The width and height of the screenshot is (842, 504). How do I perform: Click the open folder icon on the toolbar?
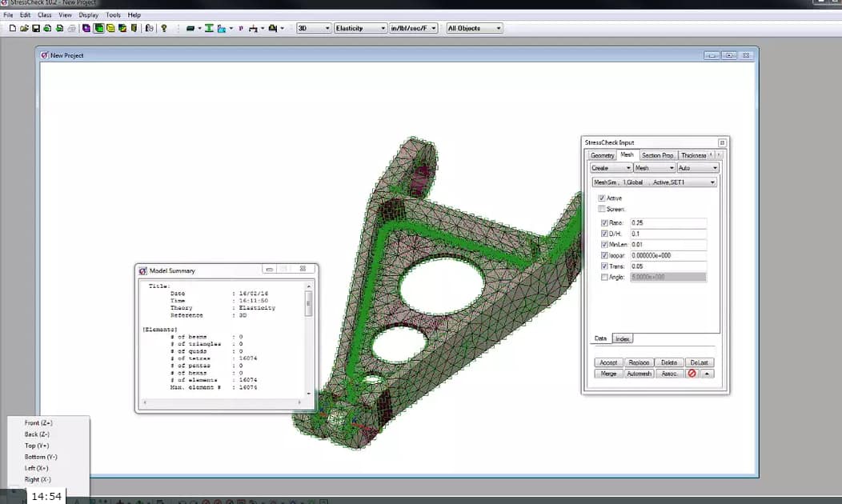24,28
